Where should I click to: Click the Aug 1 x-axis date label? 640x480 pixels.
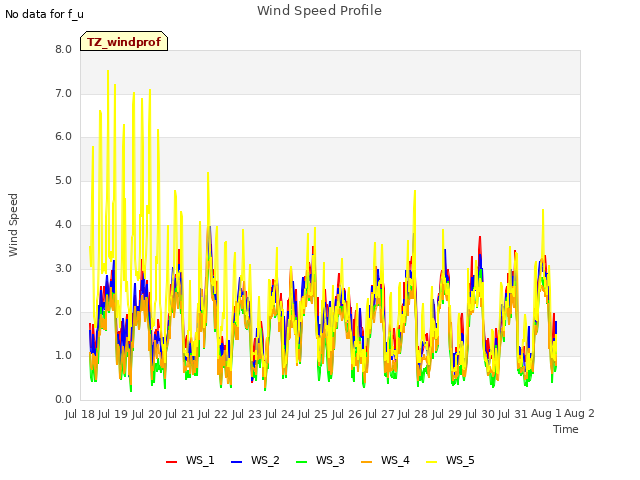pos(546,413)
